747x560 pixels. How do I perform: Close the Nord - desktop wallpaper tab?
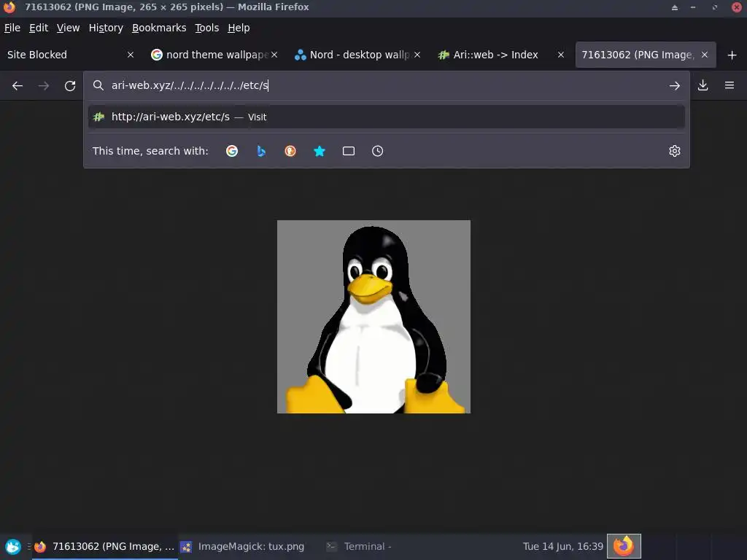pos(417,55)
